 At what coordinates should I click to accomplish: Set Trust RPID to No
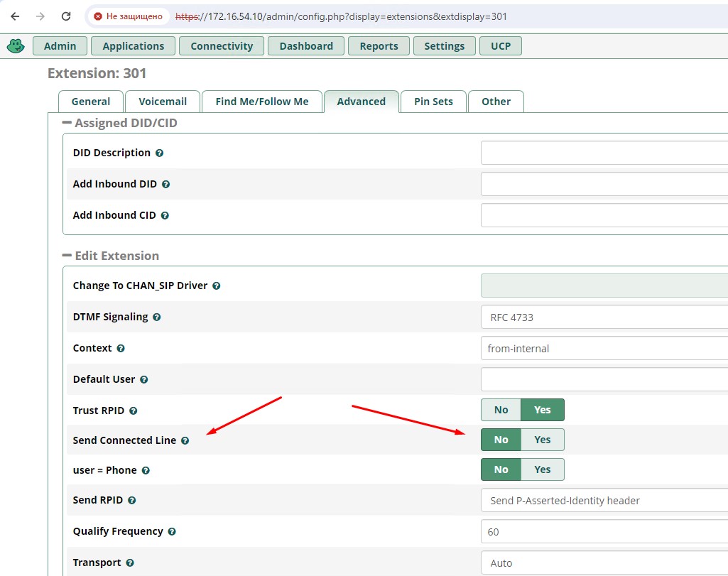[x=501, y=410]
